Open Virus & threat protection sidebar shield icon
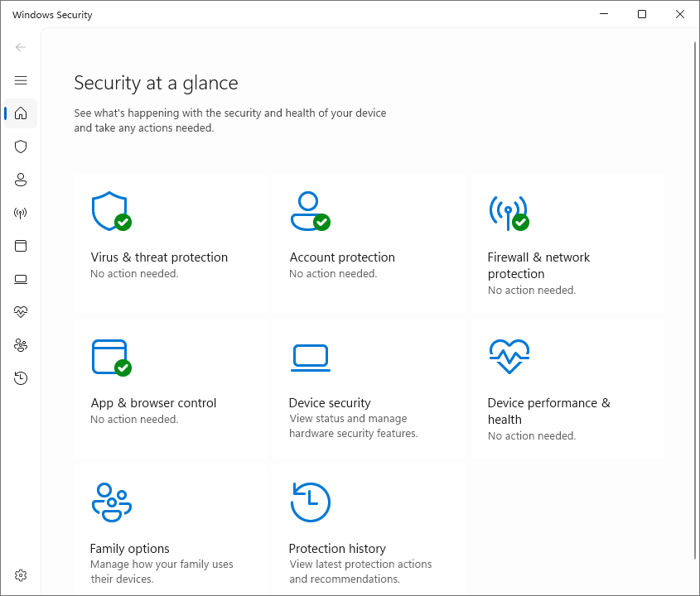700x596 pixels. [21, 147]
